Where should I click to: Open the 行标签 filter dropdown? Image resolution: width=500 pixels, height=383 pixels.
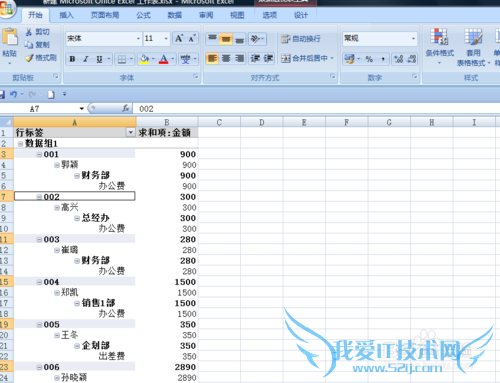click(130, 133)
